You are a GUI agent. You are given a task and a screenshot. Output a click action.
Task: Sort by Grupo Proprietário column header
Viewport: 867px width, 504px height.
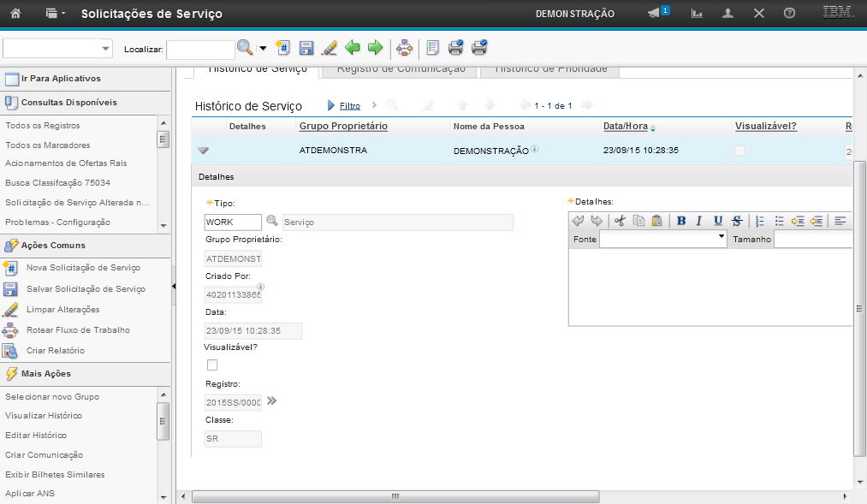(x=343, y=127)
